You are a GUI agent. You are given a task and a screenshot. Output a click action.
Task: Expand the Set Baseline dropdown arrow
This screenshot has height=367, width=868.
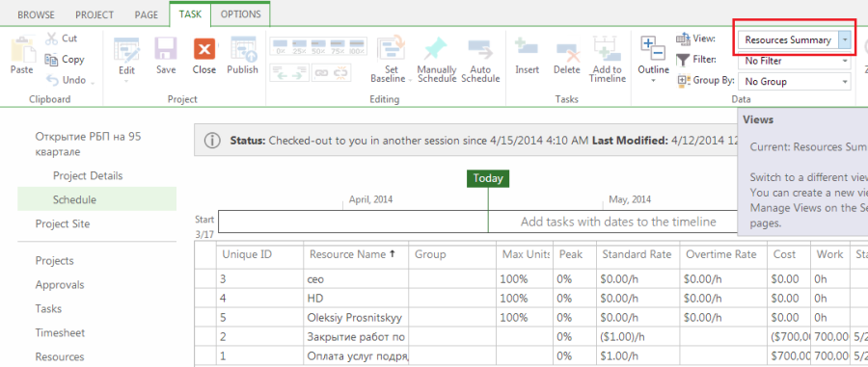[x=410, y=81]
